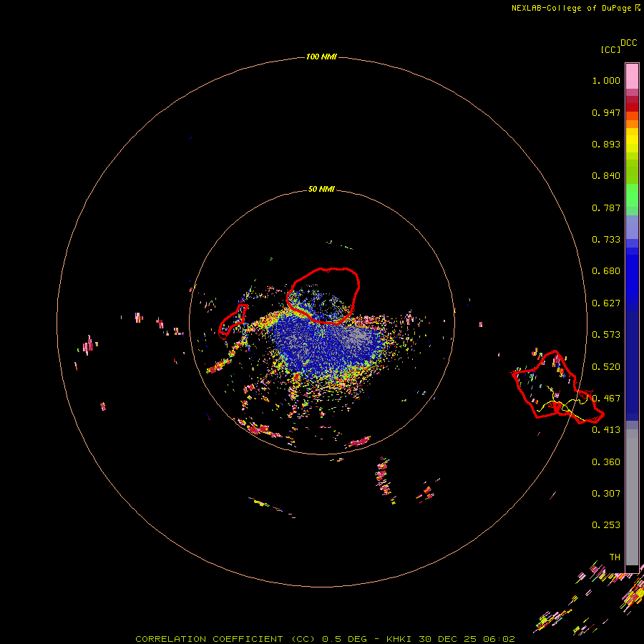Image resolution: width=644 pixels, height=644 pixels.
Task: Click the 0.573 legend value
Action: click(606, 335)
